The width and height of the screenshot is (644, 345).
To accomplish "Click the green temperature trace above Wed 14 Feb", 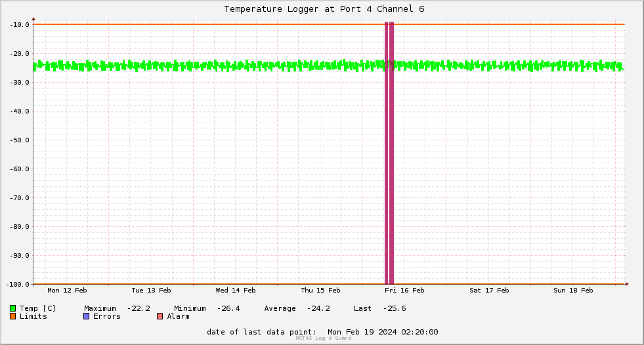I will coord(235,66).
